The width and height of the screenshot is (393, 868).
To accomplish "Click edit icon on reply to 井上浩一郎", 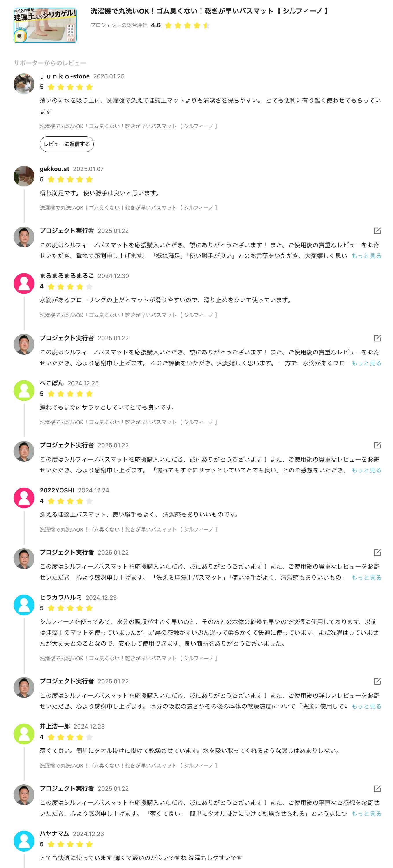I will coord(377,788).
